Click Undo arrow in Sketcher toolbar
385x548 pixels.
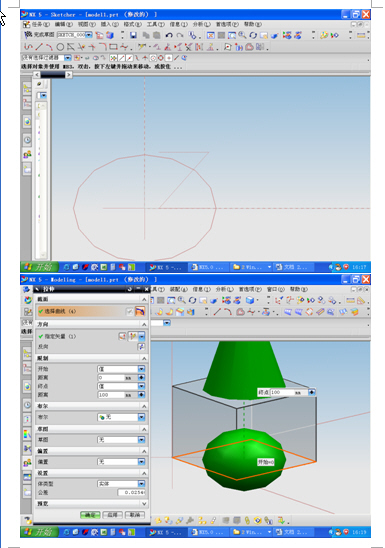click(169, 35)
